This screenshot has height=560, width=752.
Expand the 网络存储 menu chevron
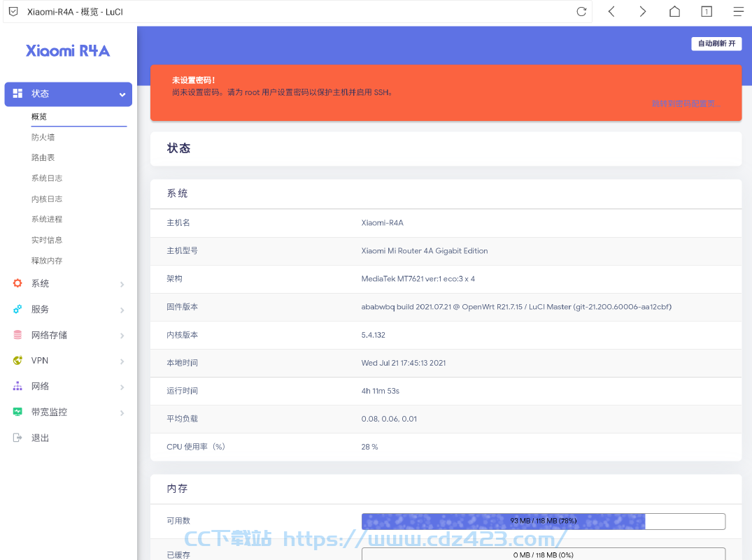tap(122, 336)
